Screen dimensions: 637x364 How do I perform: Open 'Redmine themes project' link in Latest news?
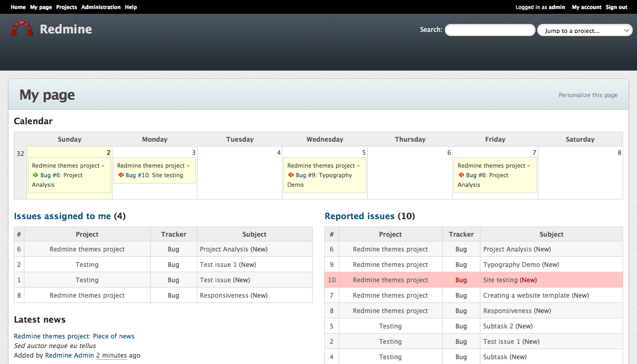coord(51,336)
